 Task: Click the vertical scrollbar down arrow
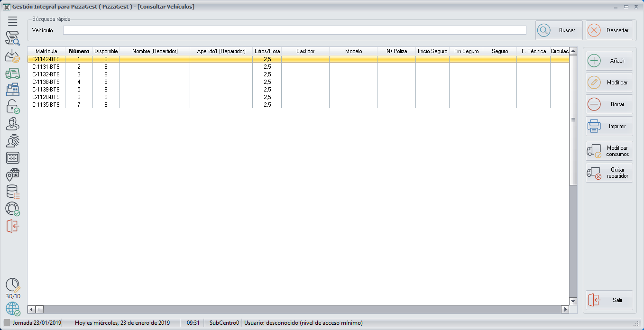click(x=573, y=301)
